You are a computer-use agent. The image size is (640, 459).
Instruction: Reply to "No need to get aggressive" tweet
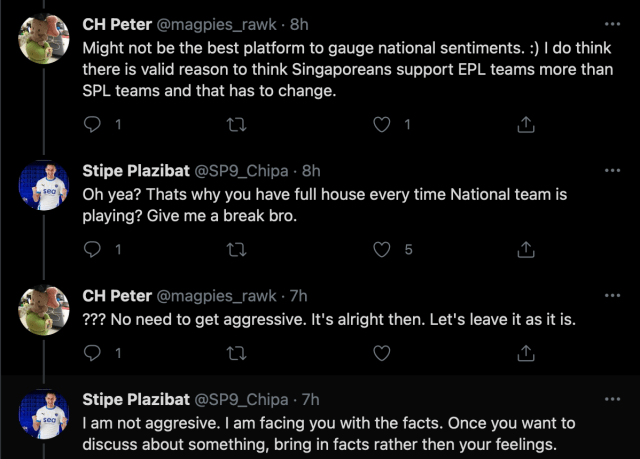[x=93, y=353]
